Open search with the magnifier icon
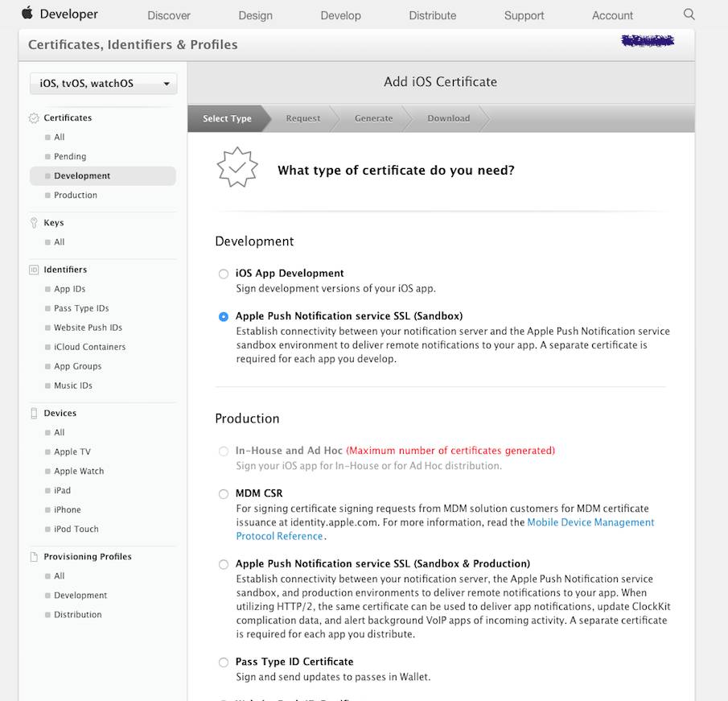 point(689,14)
